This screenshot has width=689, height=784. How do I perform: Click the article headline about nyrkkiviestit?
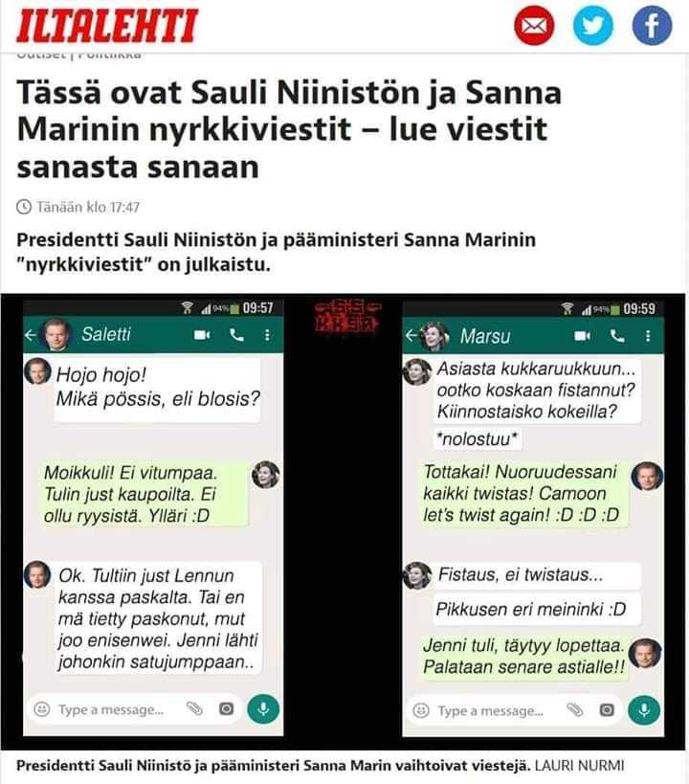(x=289, y=129)
